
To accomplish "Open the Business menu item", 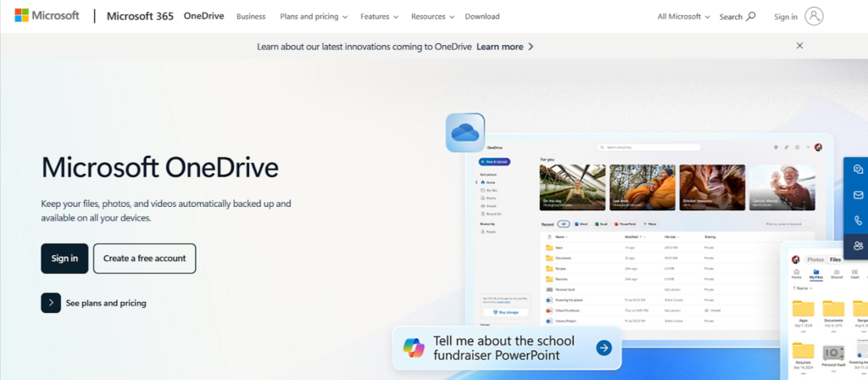I will pos(251,17).
